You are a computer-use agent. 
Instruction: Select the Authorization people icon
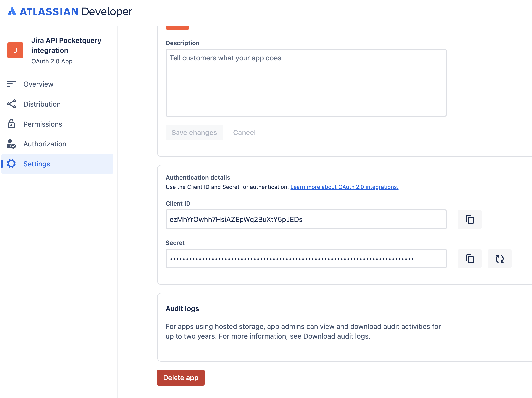coord(11,144)
